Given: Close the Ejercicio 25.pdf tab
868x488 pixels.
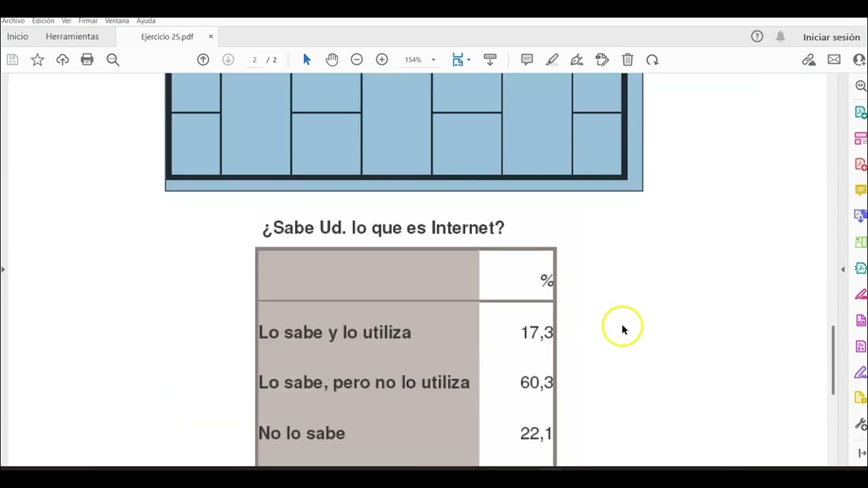Looking at the screenshot, I should (x=211, y=37).
